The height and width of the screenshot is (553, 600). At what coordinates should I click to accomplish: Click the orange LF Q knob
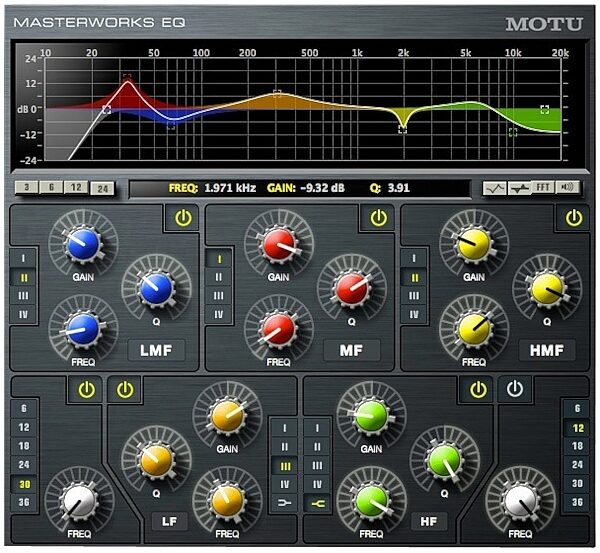click(156, 461)
